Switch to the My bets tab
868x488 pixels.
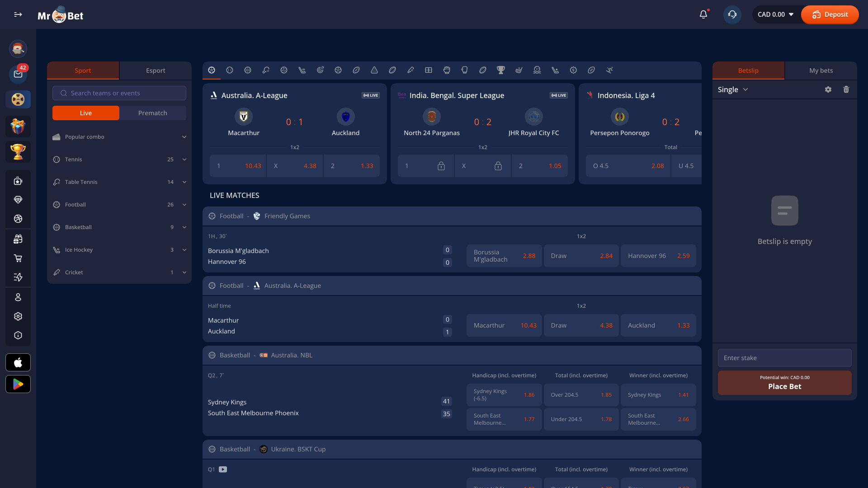click(x=821, y=70)
